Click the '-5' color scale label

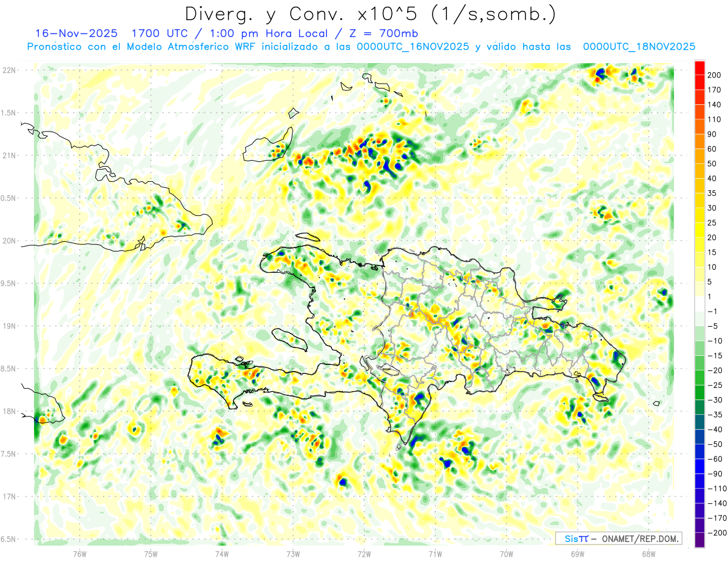713,326
